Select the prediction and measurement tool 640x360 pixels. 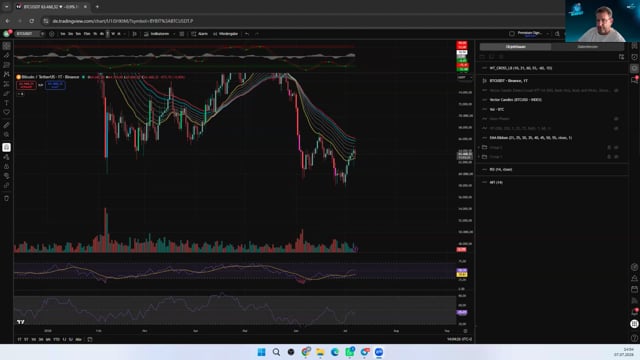click(7, 84)
